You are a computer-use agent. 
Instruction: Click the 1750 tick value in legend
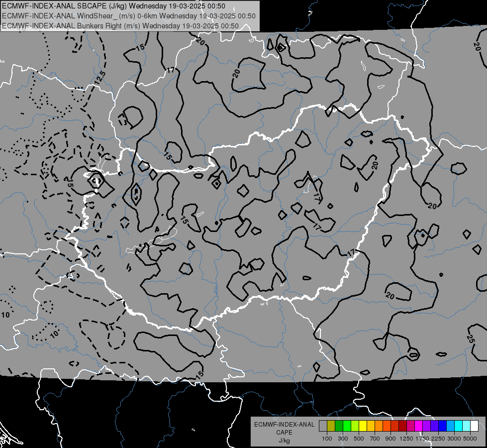click(422, 439)
